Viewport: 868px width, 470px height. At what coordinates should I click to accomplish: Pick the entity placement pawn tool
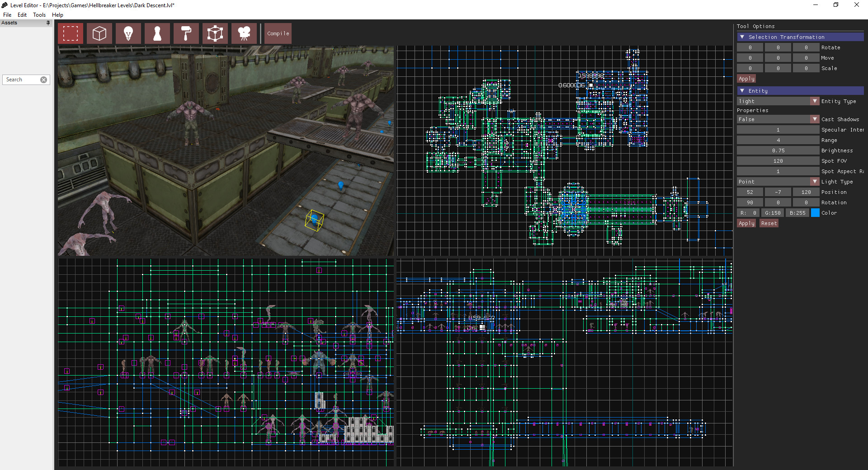point(157,33)
